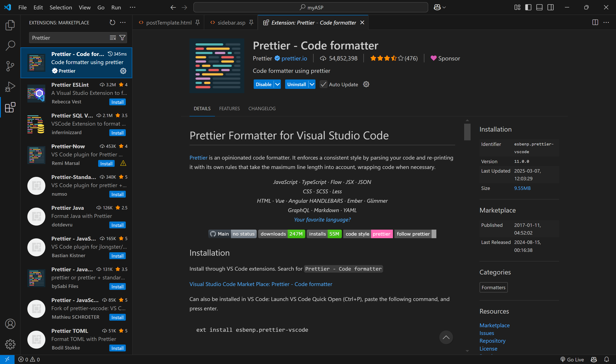This screenshot has width=616, height=364.
Task: Open extension filter options
Action: (122, 38)
